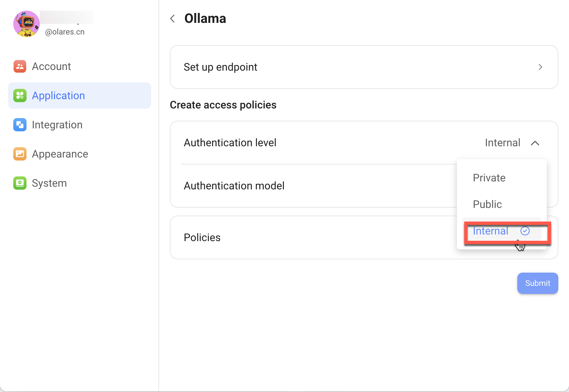
Task: Click the blue Integration icon
Action: (x=20, y=125)
